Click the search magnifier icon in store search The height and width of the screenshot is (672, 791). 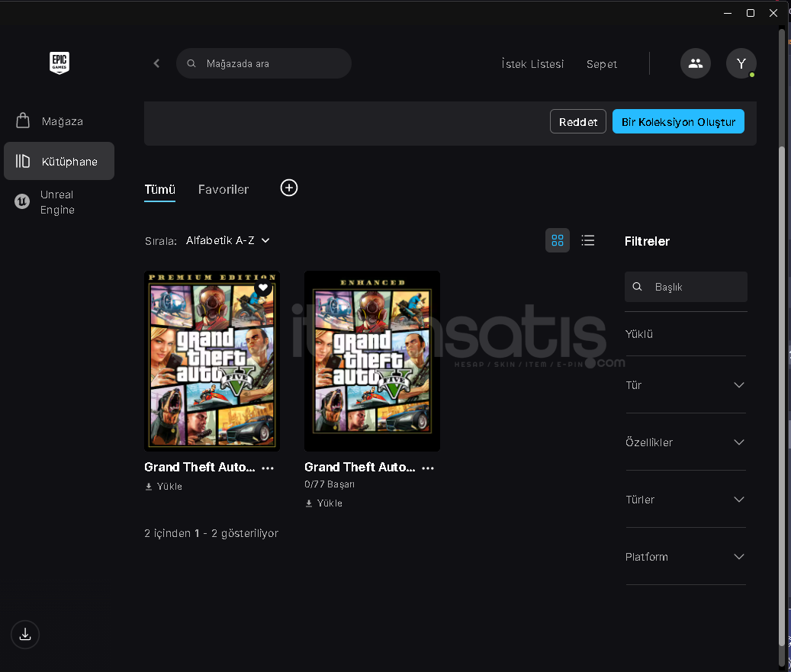click(x=191, y=63)
